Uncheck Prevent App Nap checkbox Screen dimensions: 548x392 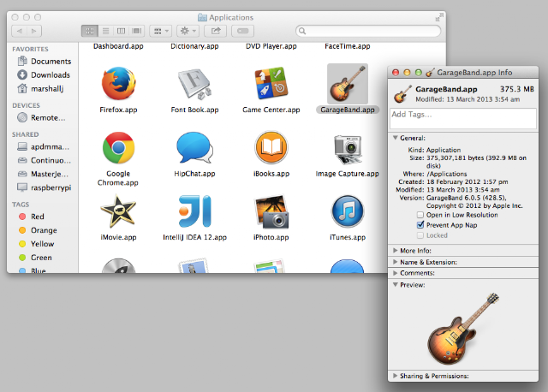[x=420, y=225]
